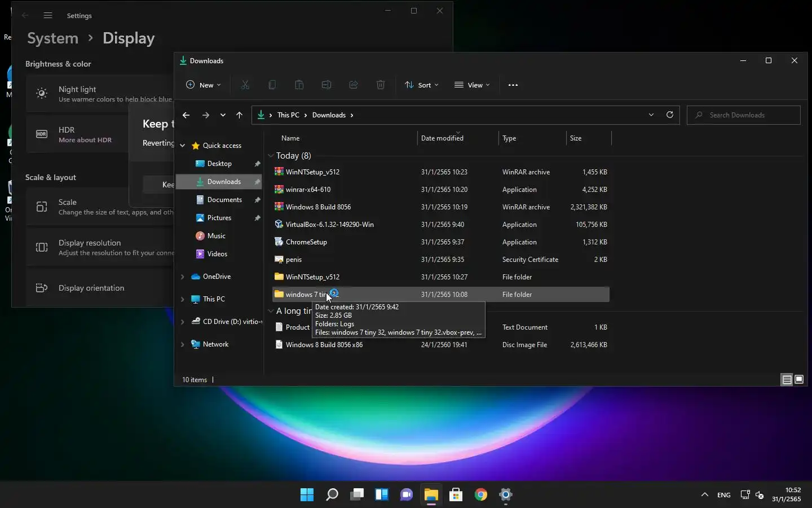This screenshot has height=508, width=812.
Task: Open Google Chrome on the taskbar
Action: coord(481,495)
